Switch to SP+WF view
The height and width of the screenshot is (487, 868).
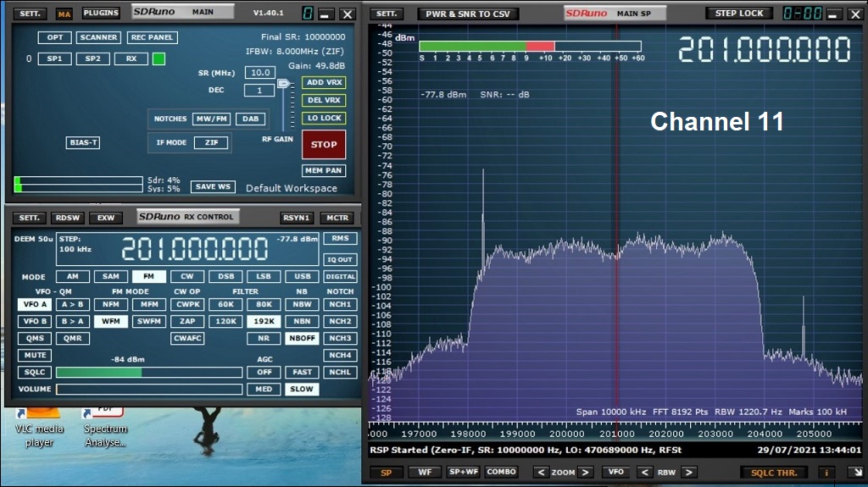[464, 472]
